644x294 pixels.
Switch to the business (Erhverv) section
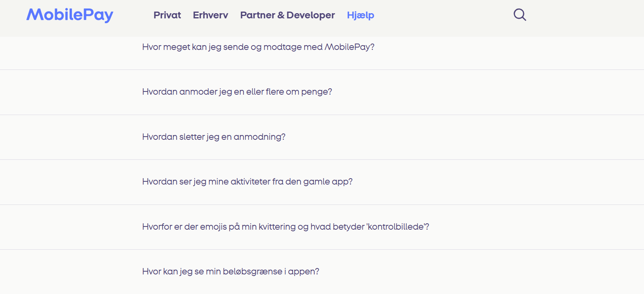[x=210, y=15]
